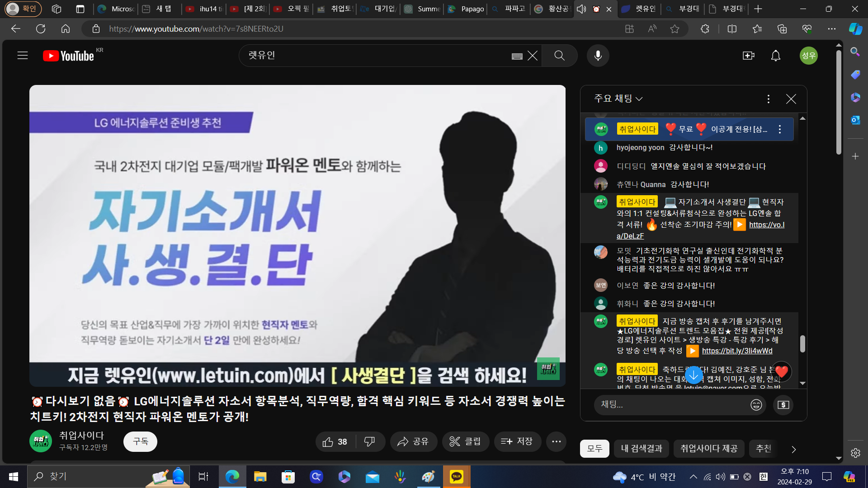
Task: Go back in the browser
Action: coord(16,29)
